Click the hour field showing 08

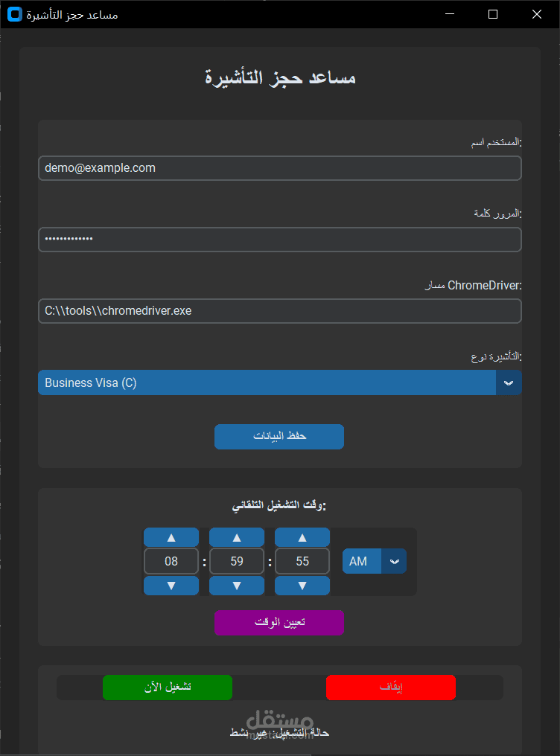point(171,561)
